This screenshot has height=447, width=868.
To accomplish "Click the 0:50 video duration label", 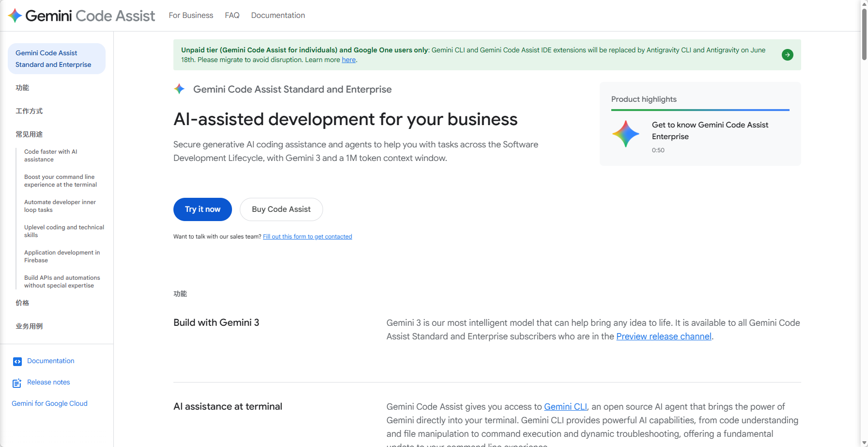I will pyautogui.click(x=658, y=150).
